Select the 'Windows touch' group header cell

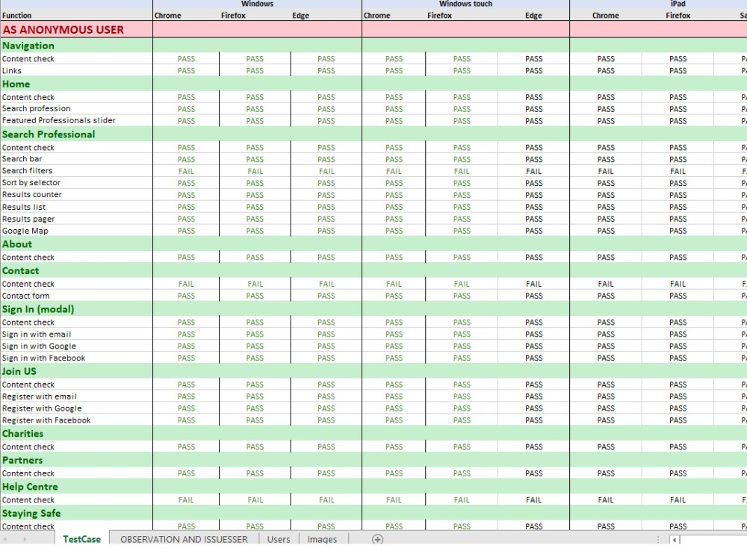click(465, 4)
